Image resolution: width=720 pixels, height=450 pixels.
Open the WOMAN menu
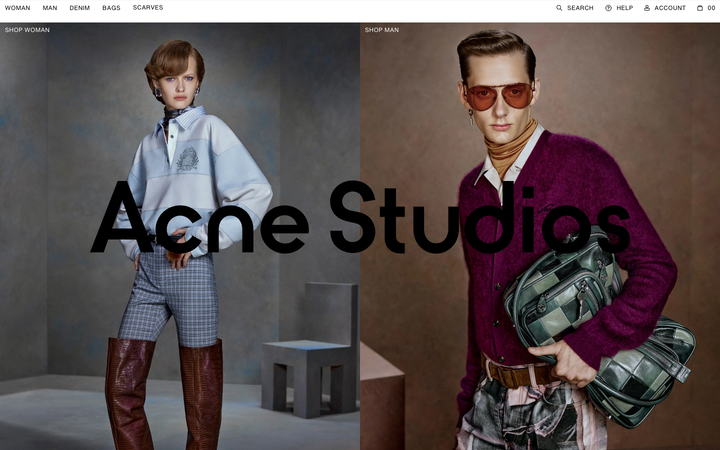pyautogui.click(x=17, y=8)
